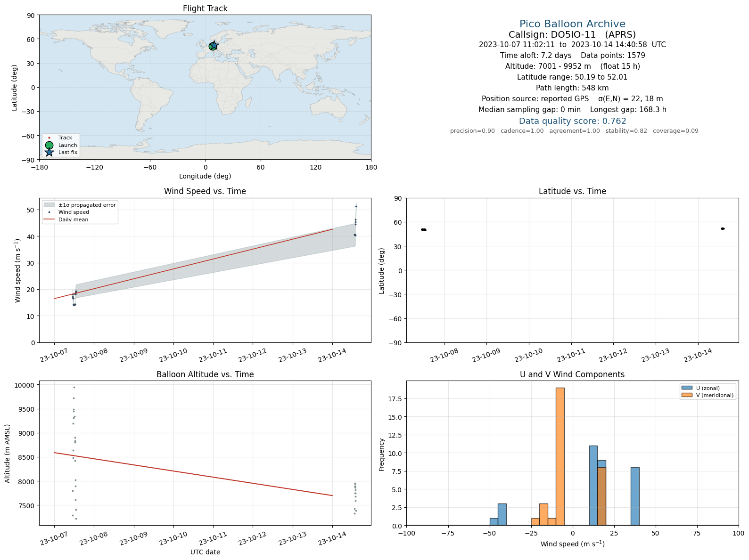Click the "Frequency" axis label on the histogram
This screenshot has height=560, width=749.
coord(382,454)
